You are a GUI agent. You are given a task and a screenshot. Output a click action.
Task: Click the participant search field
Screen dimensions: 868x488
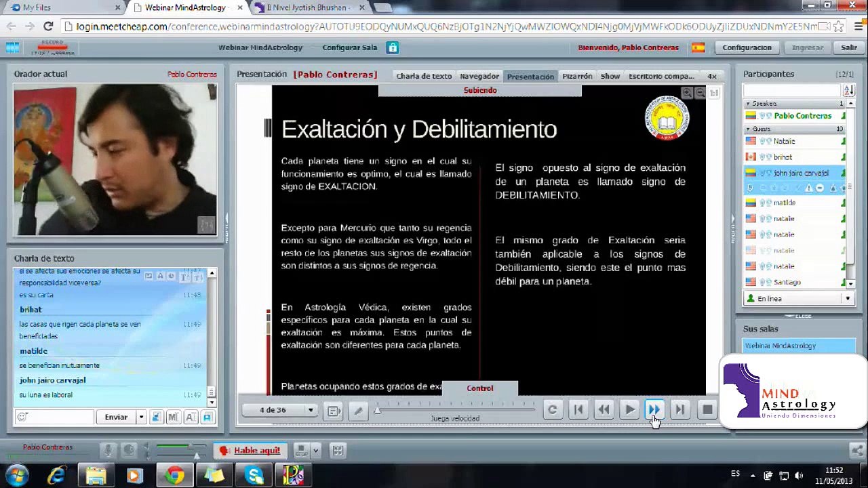(x=792, y=90)
